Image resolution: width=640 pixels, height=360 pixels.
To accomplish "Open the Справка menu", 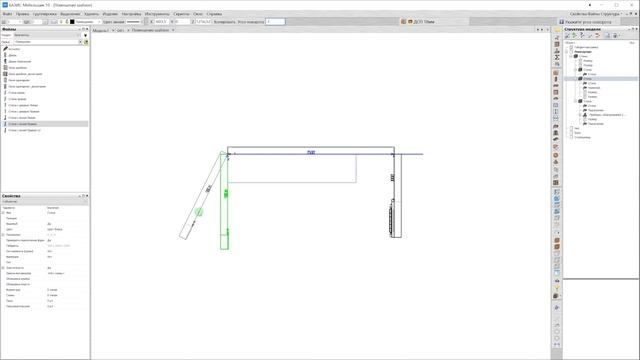I will (214, 14).
